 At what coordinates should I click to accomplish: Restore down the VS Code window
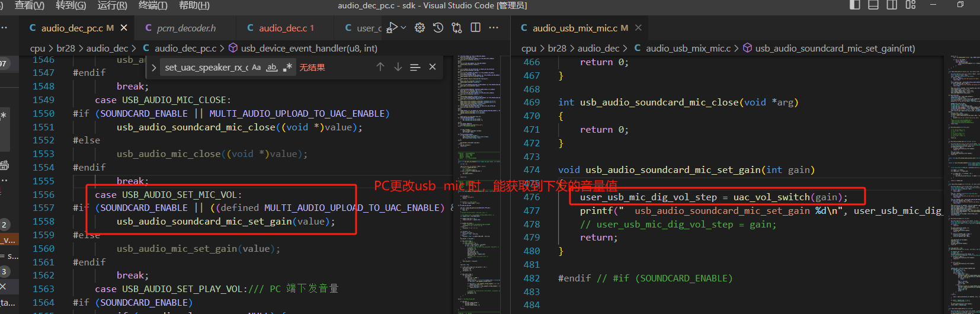960,5
